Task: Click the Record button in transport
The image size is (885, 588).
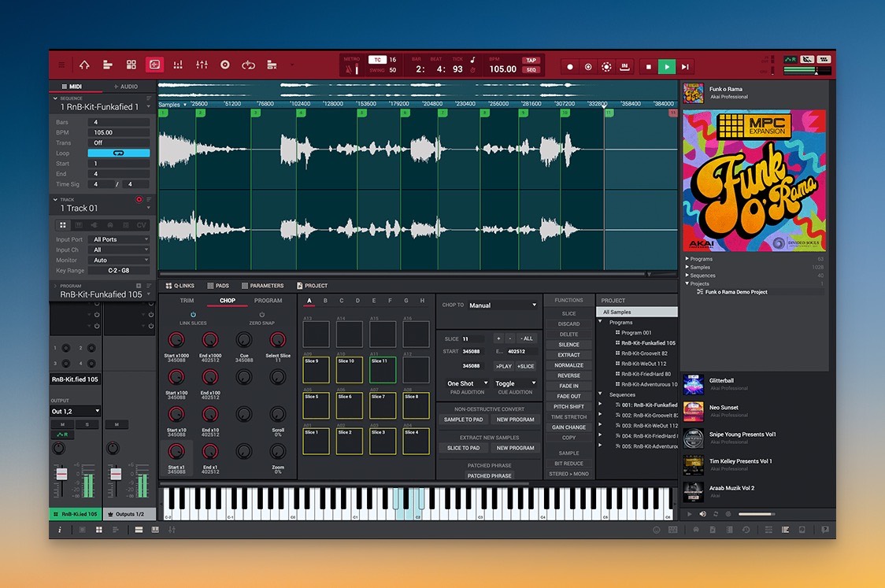Action: [570, 67]
